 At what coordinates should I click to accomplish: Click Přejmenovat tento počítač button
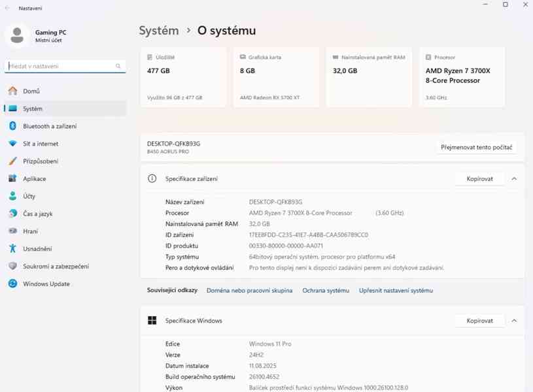coord(476,148)
